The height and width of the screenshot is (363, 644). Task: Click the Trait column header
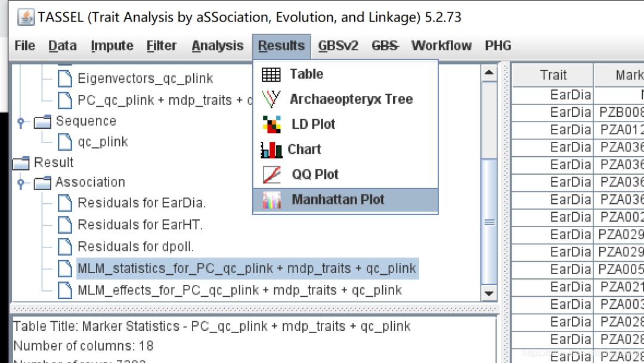[x=553, y=75]
